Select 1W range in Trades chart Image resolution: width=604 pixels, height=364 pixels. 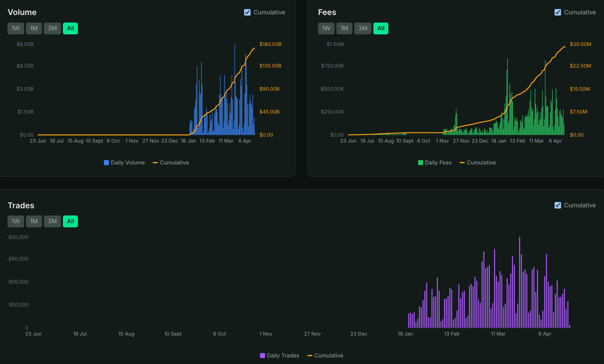click(16, 221)
